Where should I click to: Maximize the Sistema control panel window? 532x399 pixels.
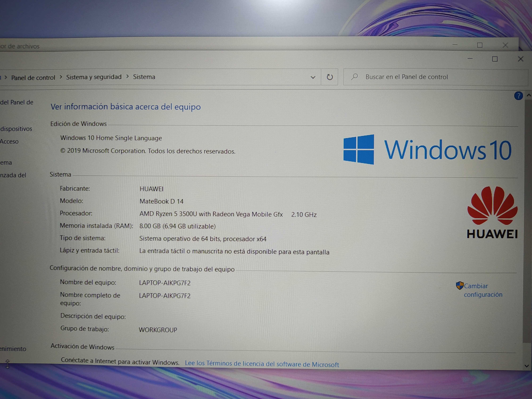tap(495, 59)
